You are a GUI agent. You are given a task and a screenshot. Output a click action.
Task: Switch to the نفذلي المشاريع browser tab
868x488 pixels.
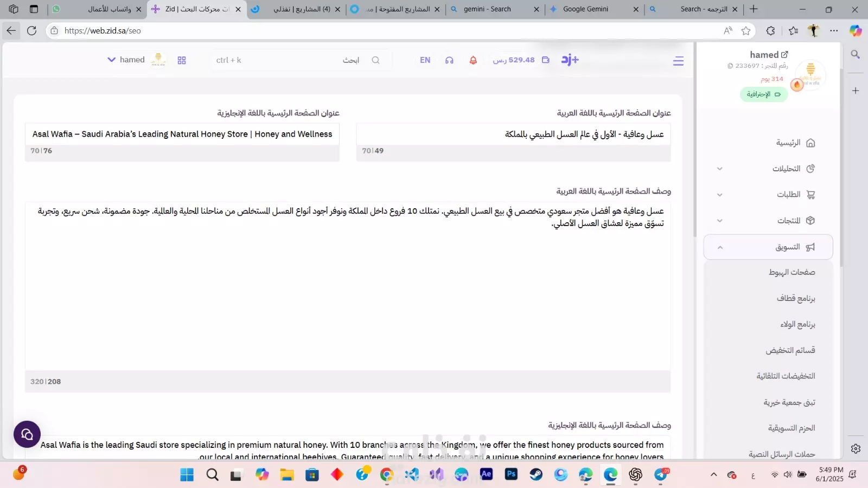[296, 9]
